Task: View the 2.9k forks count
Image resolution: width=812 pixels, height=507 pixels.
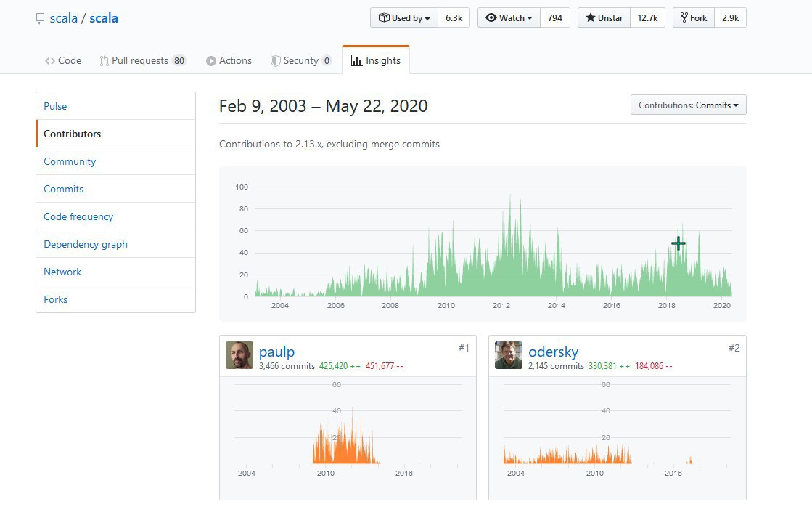Action: pos(730,17)
